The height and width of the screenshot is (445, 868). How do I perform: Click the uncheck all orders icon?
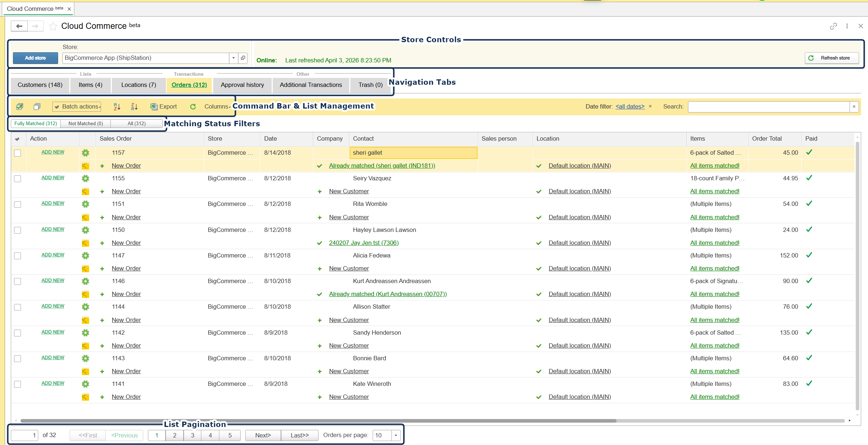coord(37,106)
